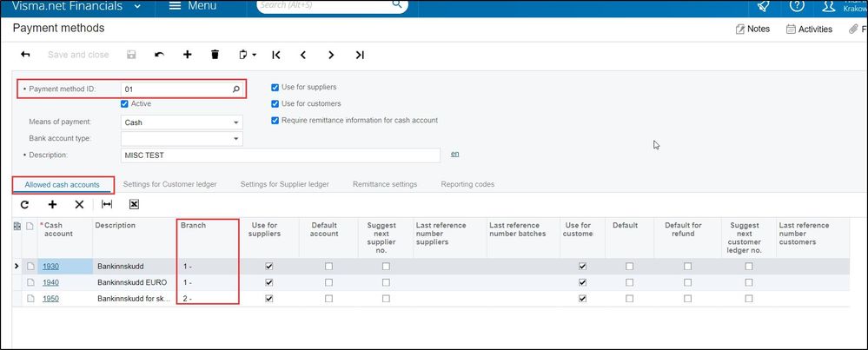Toggle Use for suppliers checkbox in header
868x350 pixels.
(x=275, y=88)
